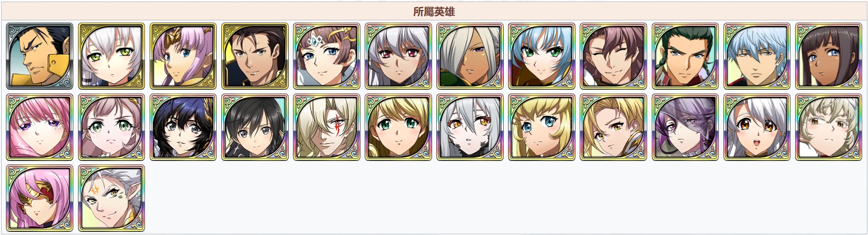This screenshot has width=868, height=235.
Task: Open the purple-haired hero with veil
Action: 685,127
